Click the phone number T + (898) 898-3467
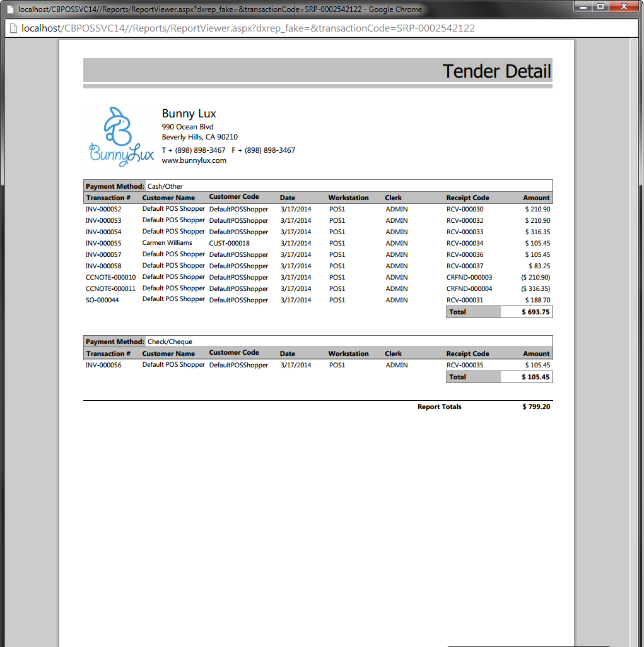 point(194,150)
